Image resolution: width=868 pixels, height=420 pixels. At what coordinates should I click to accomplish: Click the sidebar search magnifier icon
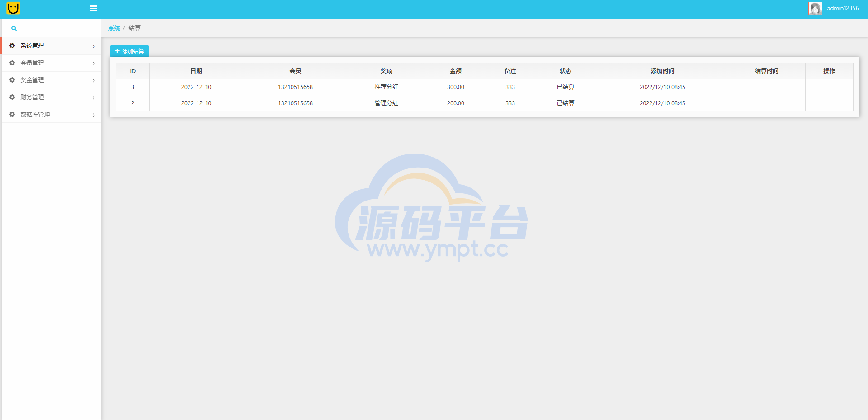click(x=14, y=28)
